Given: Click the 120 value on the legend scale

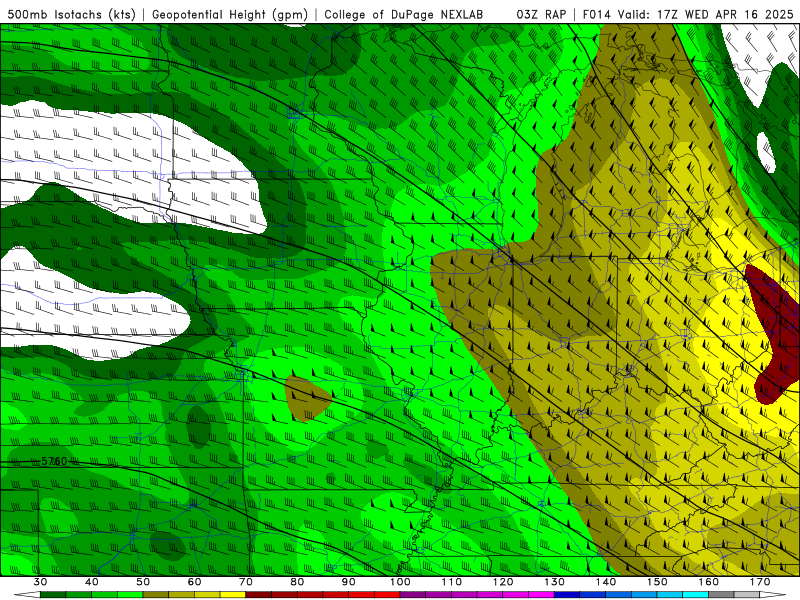Looking at the screenshot, I should [x=503, y=582].
